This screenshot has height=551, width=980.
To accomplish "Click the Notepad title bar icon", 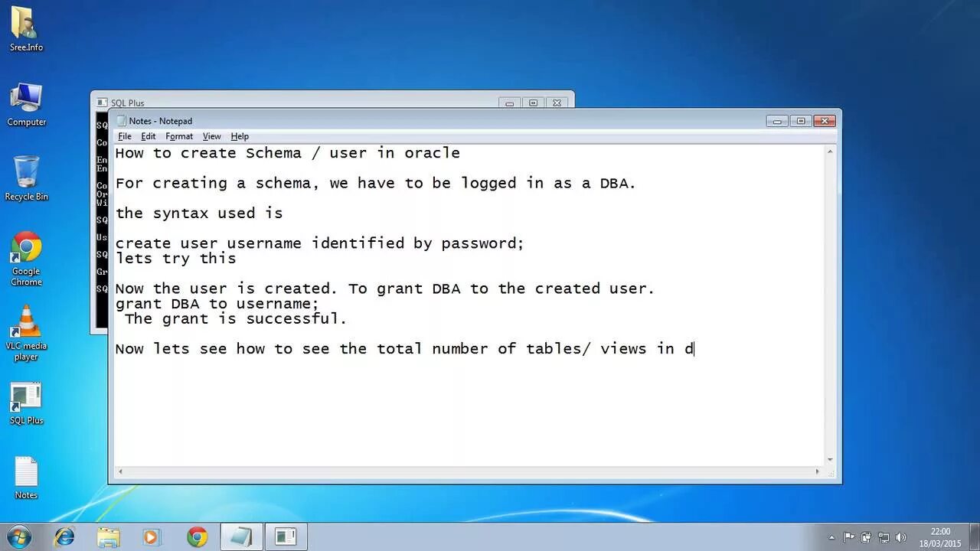I will [121, 121].
